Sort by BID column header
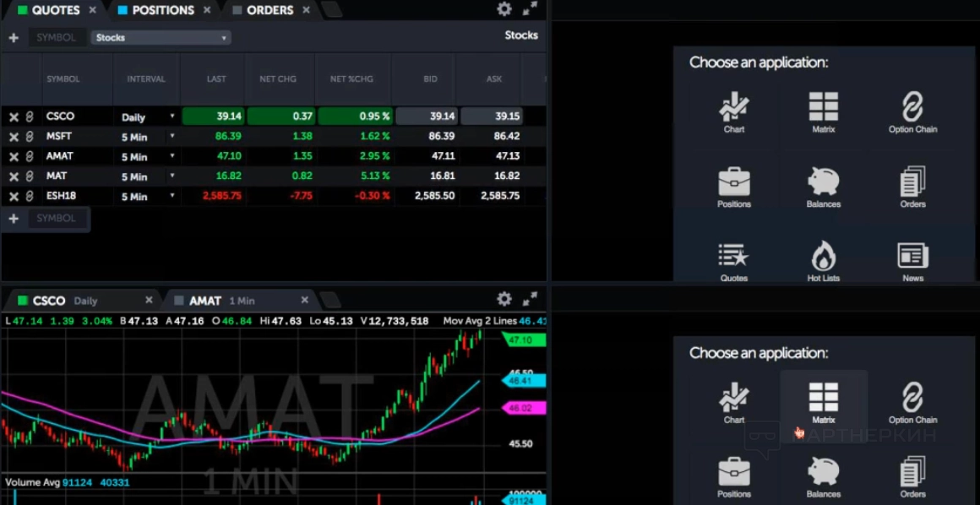The height and width of the screenshot is (505, 980). [x=430, y=79]
